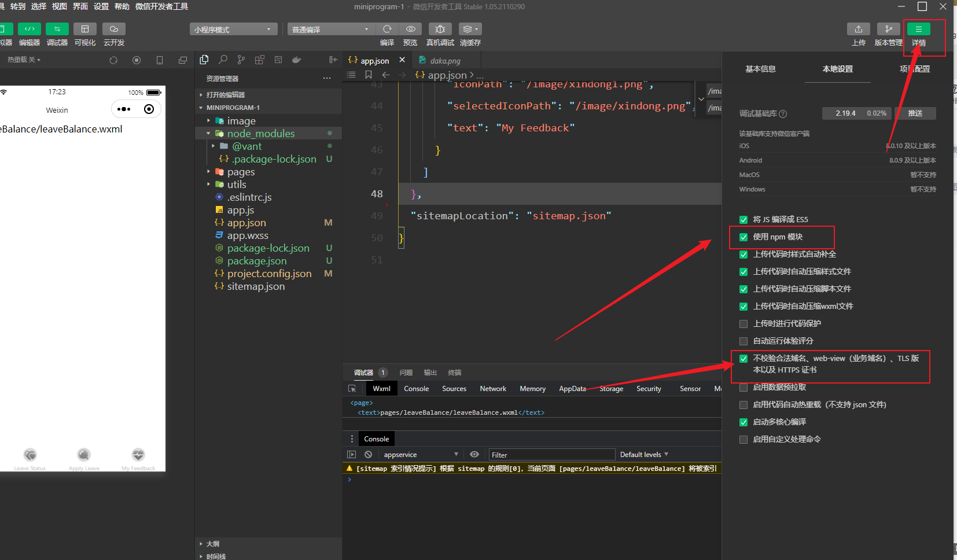The height and width of the screenshot is (560, 957).
Task: Toggle the simulator phone device icon
Action: [160, 60]
